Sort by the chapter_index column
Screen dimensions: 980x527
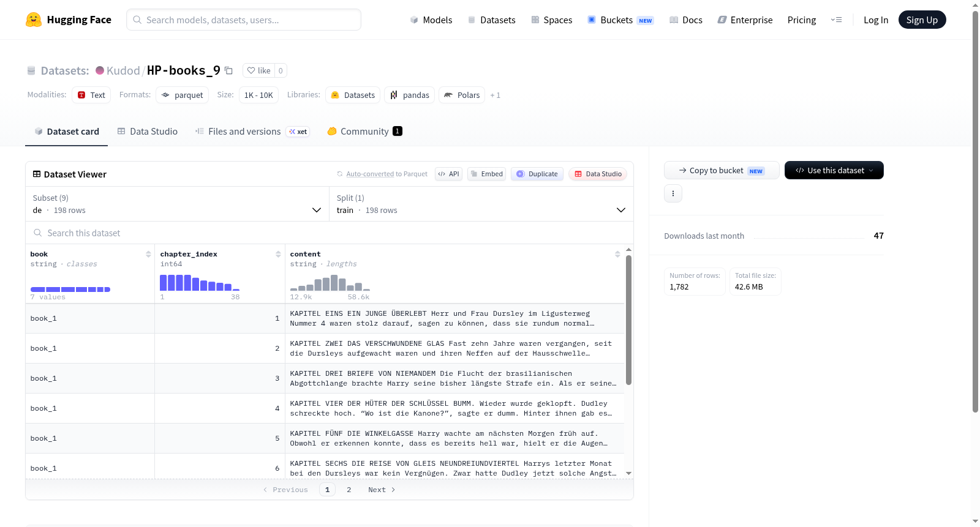tap(278, 254)
